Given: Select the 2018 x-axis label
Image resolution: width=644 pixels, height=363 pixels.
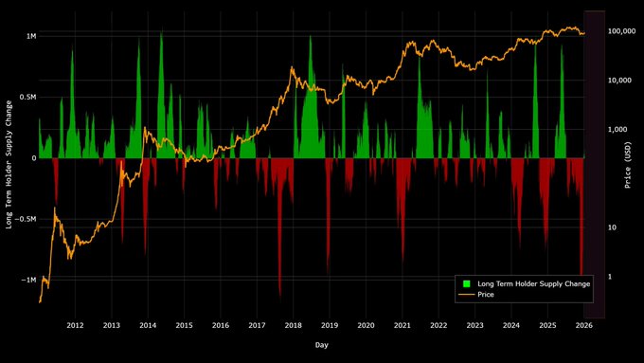Looking at the screenshot, I should [293, 325].
